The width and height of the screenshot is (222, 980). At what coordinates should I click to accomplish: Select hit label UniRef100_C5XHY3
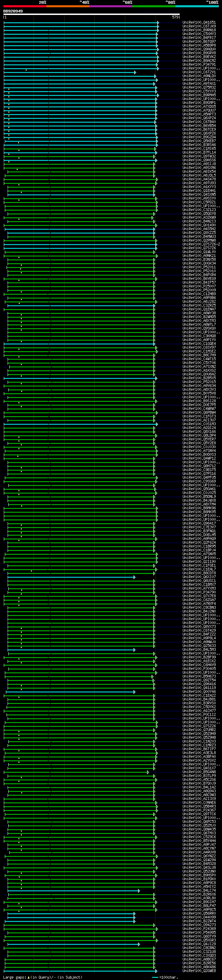tap(199, 34)
